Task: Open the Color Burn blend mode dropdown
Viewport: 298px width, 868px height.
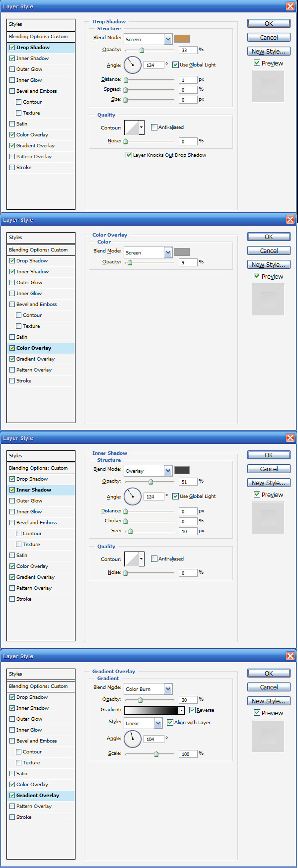Action: 168,689
